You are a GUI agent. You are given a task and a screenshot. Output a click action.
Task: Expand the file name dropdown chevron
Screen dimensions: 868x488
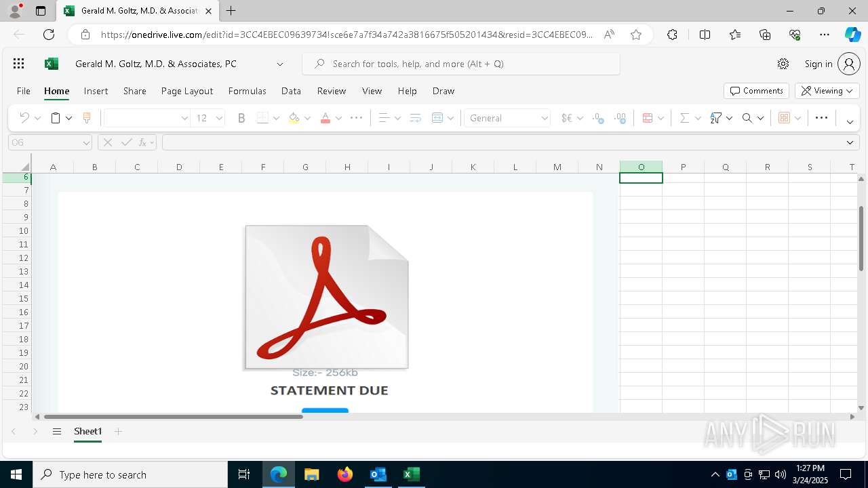click(279, 64)
